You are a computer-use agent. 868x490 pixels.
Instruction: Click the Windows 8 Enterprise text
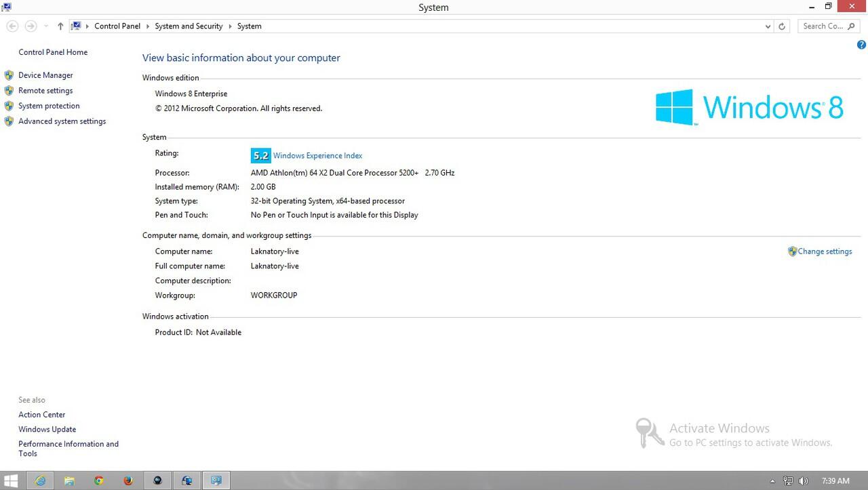click(191, 94)
